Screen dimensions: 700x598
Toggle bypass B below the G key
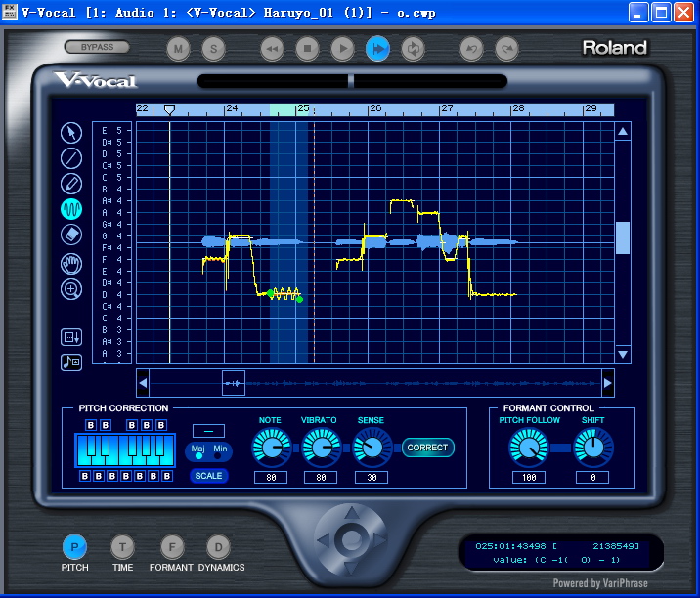click(140, 476)
